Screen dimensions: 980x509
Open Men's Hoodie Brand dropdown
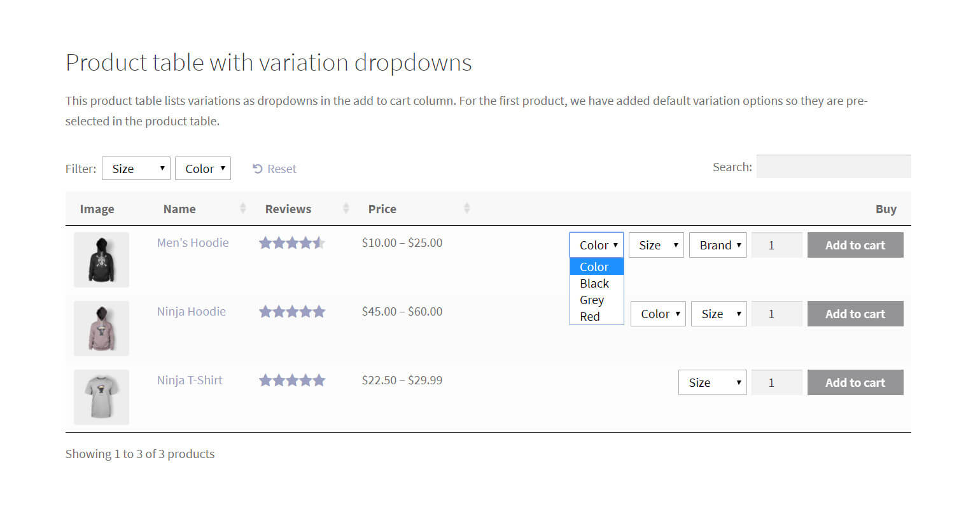[718, 246]
